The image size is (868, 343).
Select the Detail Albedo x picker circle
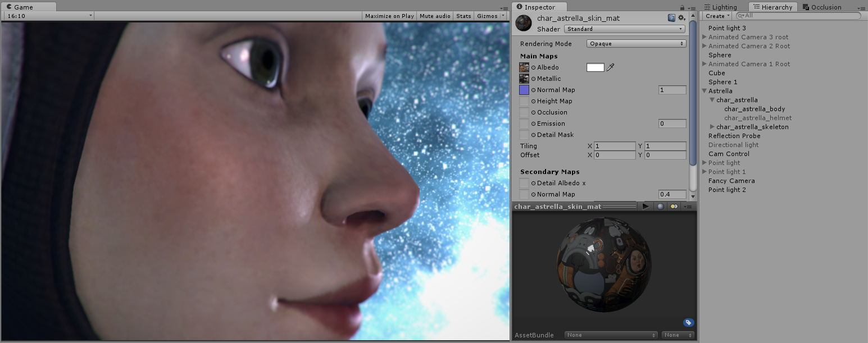tap(534, 183)
